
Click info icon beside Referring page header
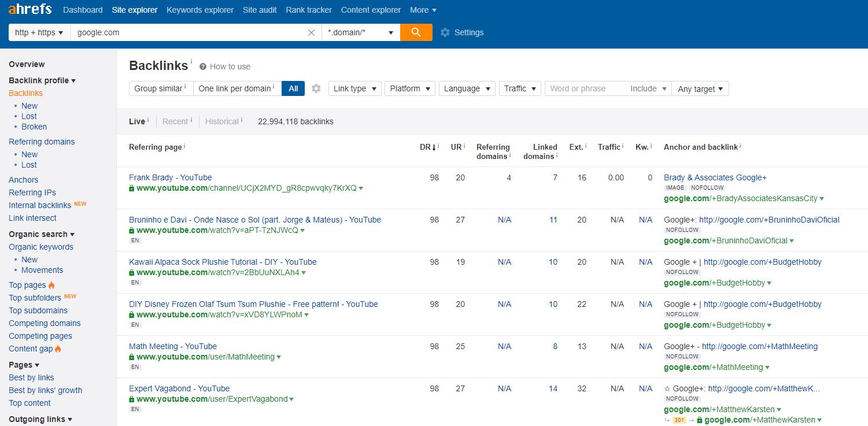tap(184, 146)
